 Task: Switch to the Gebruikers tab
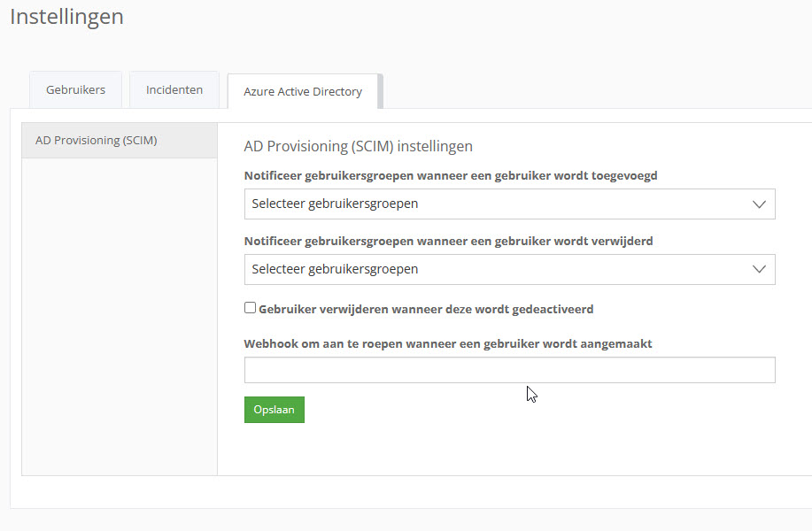[75, 90]
